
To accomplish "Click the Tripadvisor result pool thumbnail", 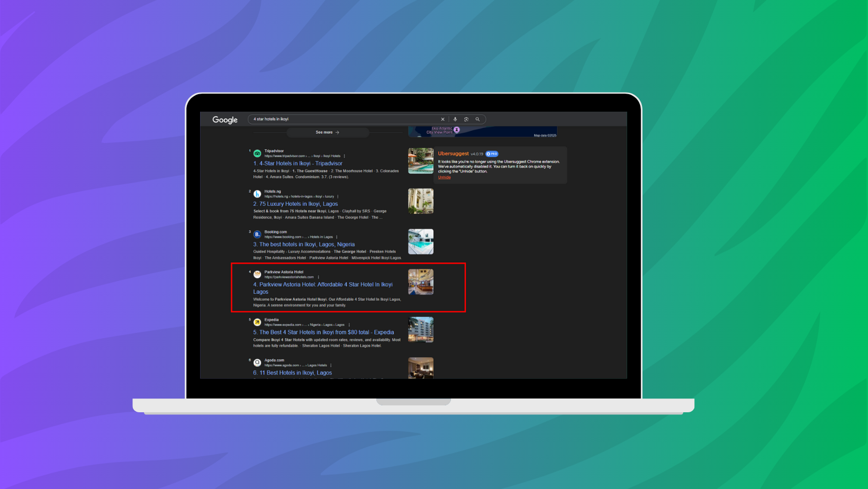I will [421, 161].
